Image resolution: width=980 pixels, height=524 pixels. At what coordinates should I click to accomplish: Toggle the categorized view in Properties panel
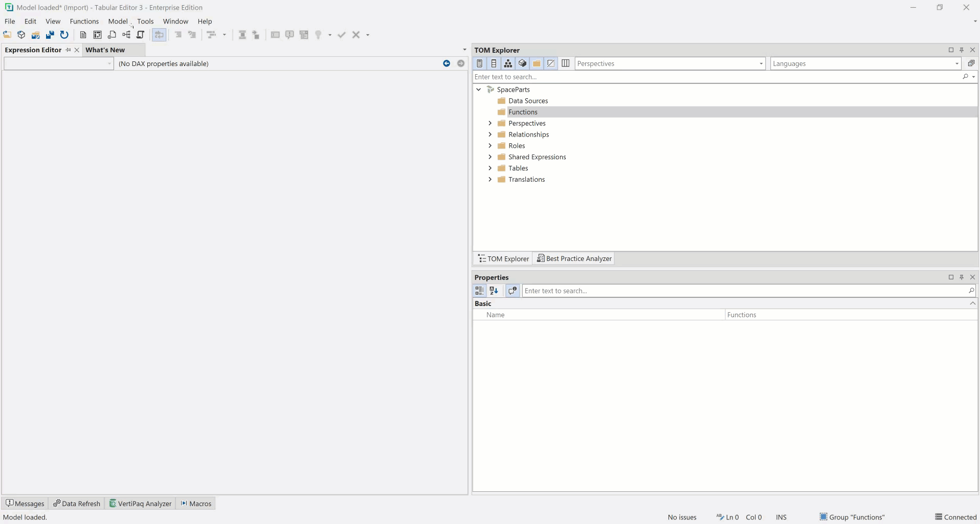coord(479,291)
